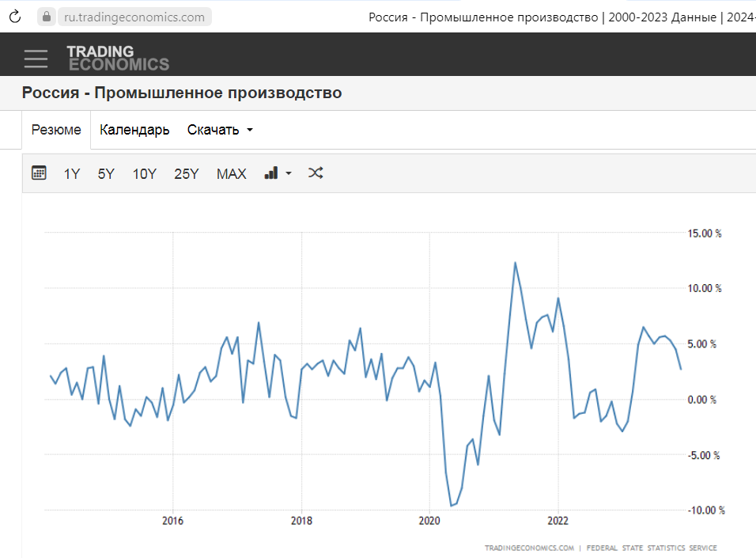Click the 2016 x-axis label
The width and height of the screenshot is (756, 558).
tap(172, 521)
